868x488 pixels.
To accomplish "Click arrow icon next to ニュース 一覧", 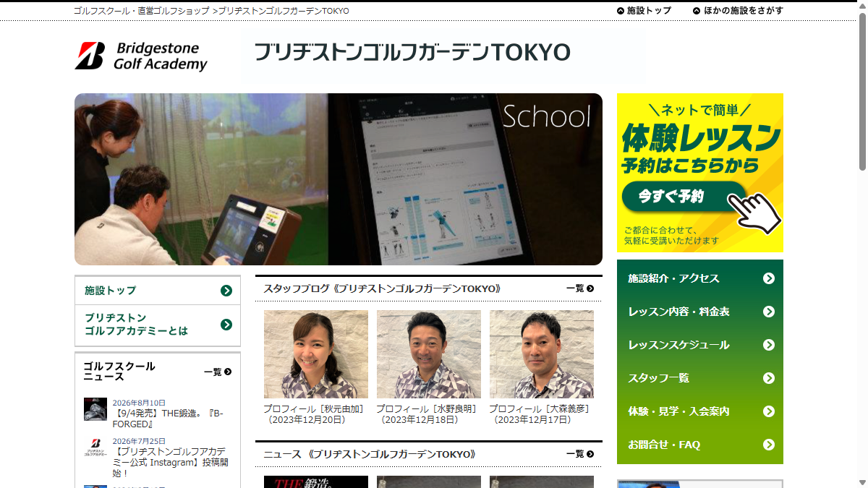I will point(590,454).
